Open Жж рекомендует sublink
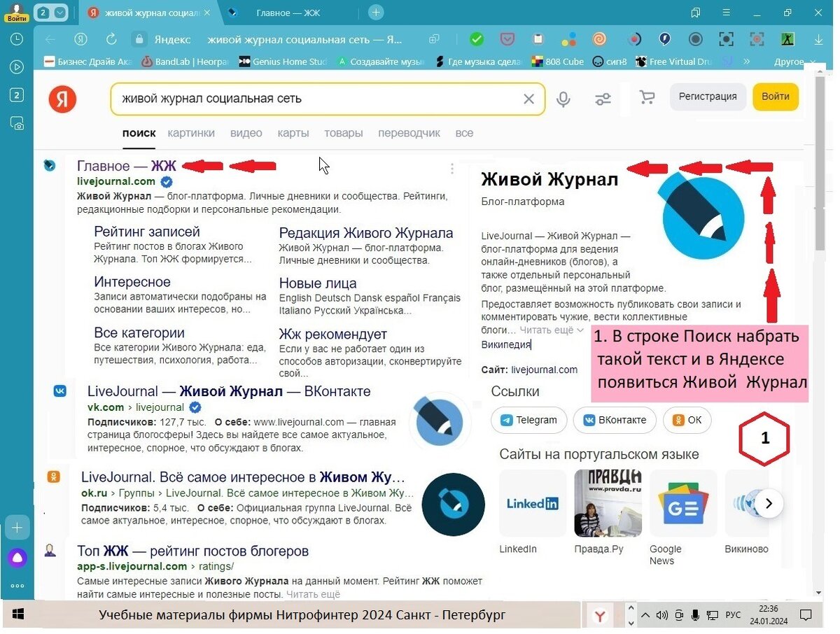840x634 pixels. coord(332,334)
